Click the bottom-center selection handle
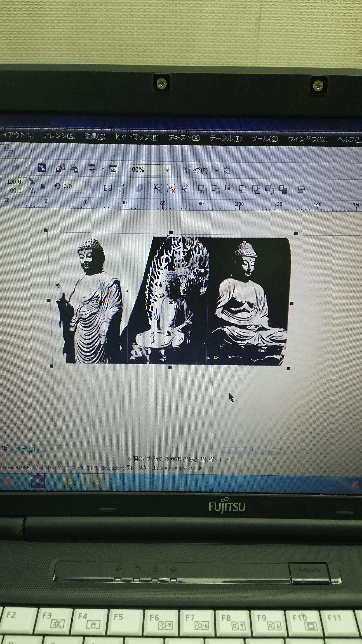Screen dimensions: 362x644 (170, 367)
